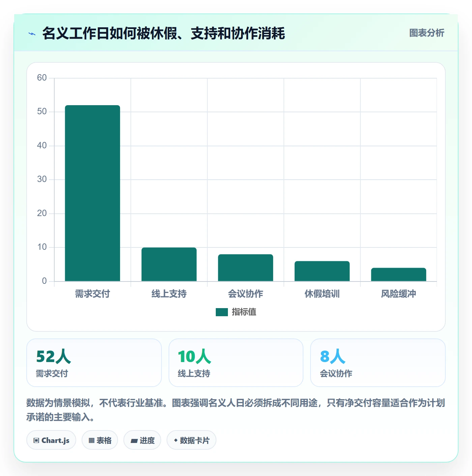This screenshot has width=472, height=476.
Task: Open the 8人 会议协作 data card
Action: (378, 363)
